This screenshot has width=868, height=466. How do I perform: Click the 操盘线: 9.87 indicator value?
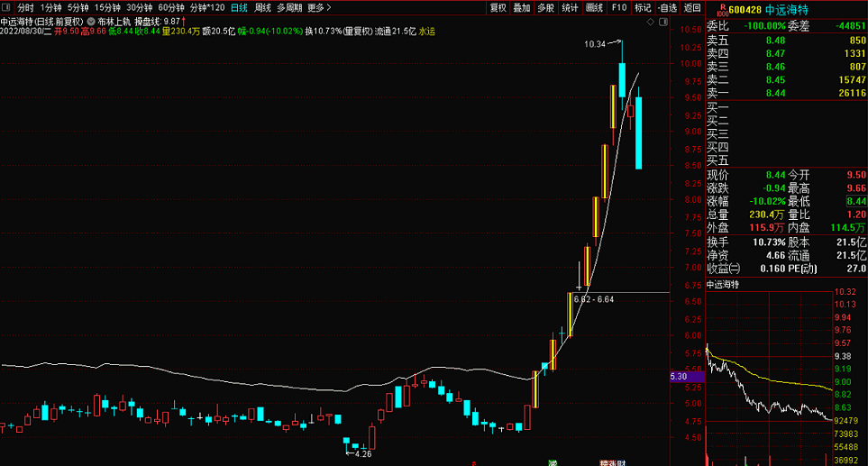pos(157,22)
